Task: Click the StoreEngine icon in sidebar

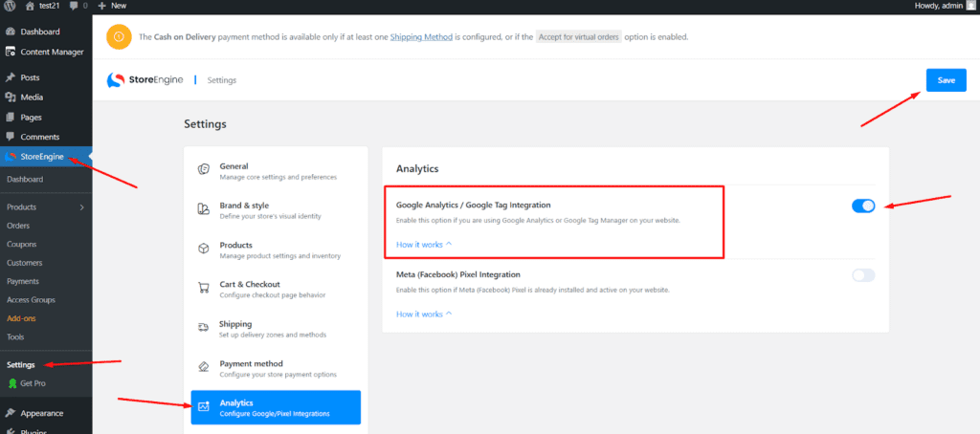Action: coord(10,157)
